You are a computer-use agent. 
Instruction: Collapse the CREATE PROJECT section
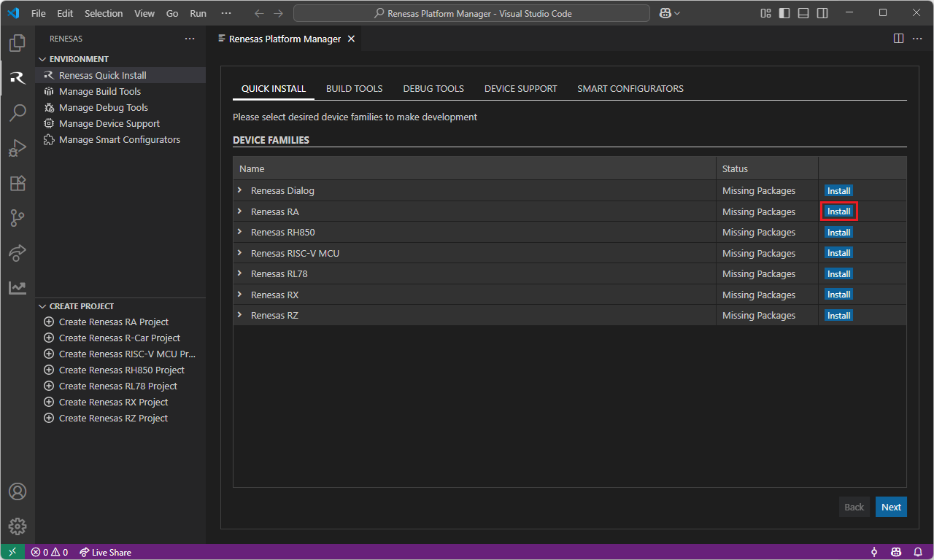(x=42, y=306)
